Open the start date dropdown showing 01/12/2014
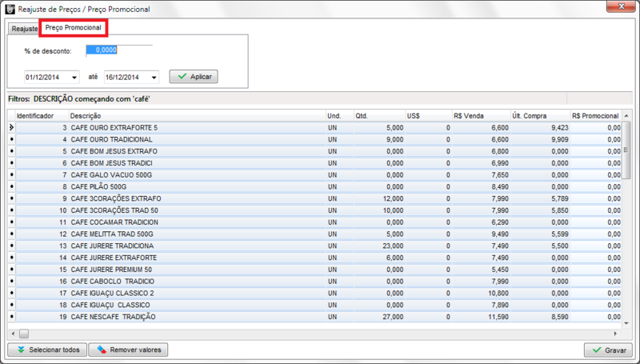This screenshot has width=640, height=364. 74,77
